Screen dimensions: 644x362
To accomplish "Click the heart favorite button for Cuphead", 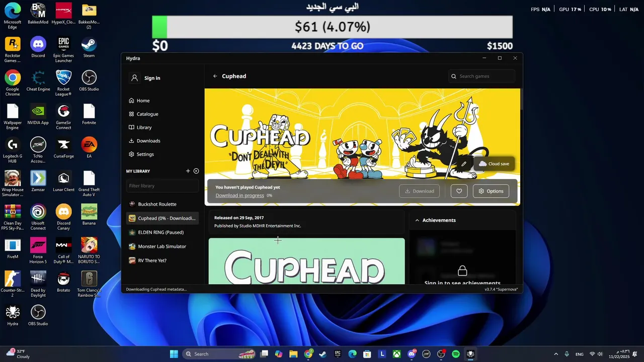I will pos(459,191).
